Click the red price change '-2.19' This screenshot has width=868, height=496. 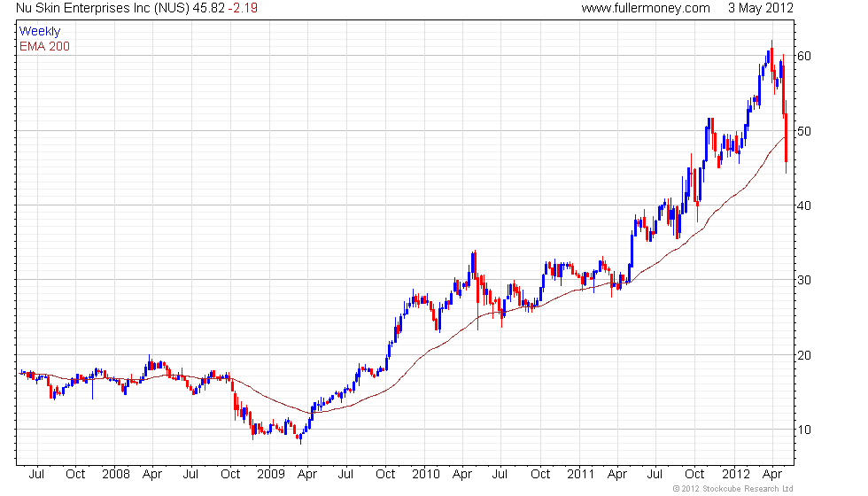pyautogui.click(x=243, y=8)
